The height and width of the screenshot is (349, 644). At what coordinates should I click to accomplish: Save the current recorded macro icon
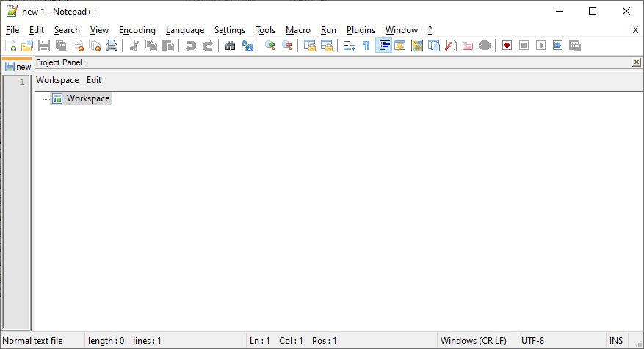point(575,46)
